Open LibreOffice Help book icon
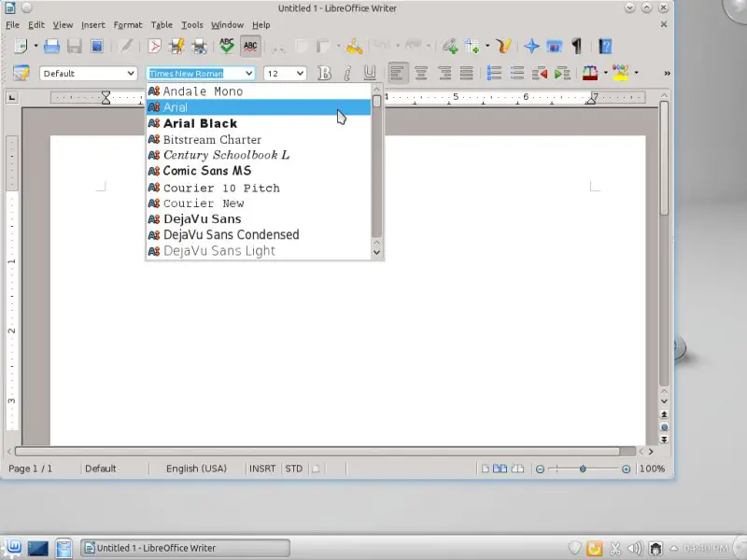This screenshot has width=747, height=560. coord(605,46)
